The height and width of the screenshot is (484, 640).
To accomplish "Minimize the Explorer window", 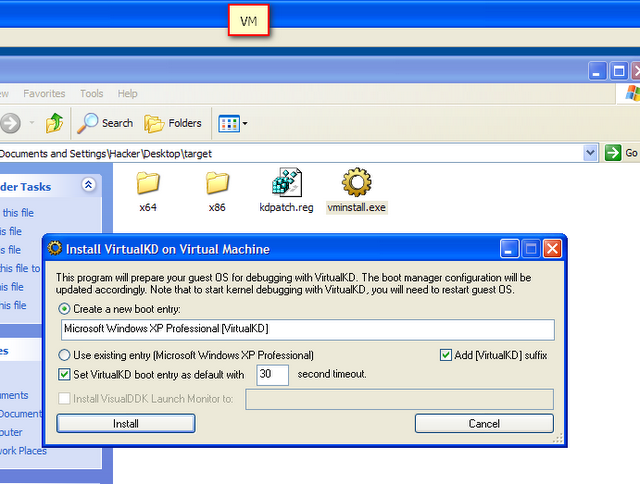I will click(597, 71).
